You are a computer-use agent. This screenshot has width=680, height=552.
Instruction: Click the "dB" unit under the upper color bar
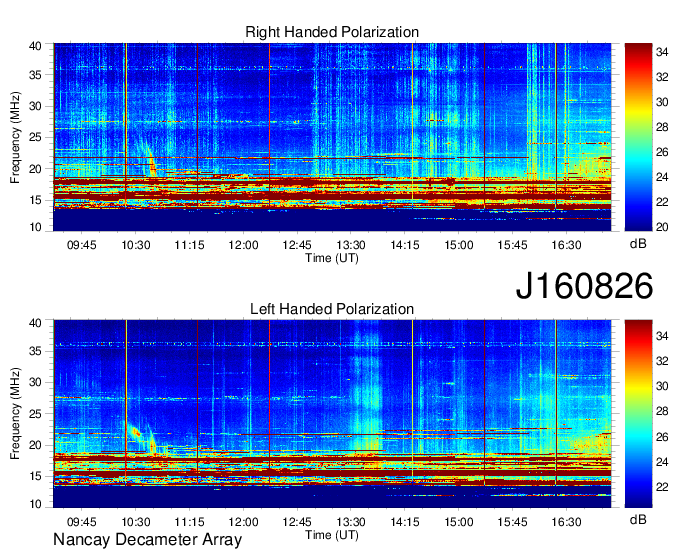pyautogui.click(x=638, y=244)
